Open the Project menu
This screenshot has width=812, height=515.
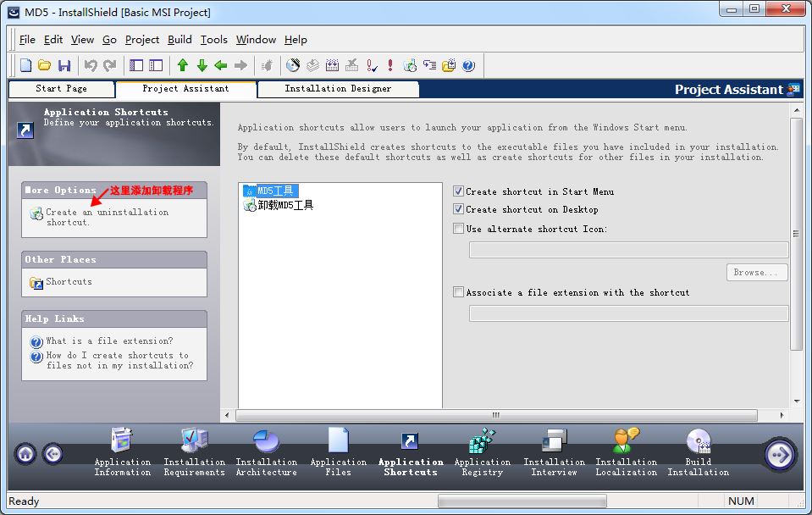click(x=142, y=40)
